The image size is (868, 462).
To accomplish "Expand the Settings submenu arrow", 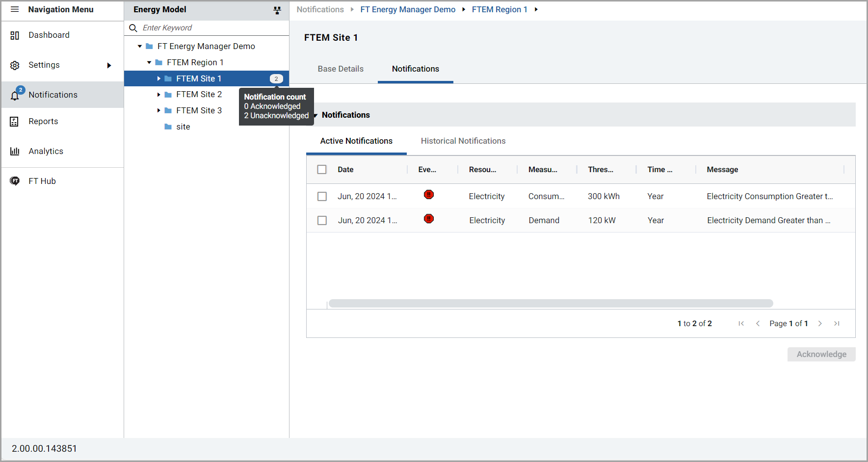I will [x=109, y=65].
